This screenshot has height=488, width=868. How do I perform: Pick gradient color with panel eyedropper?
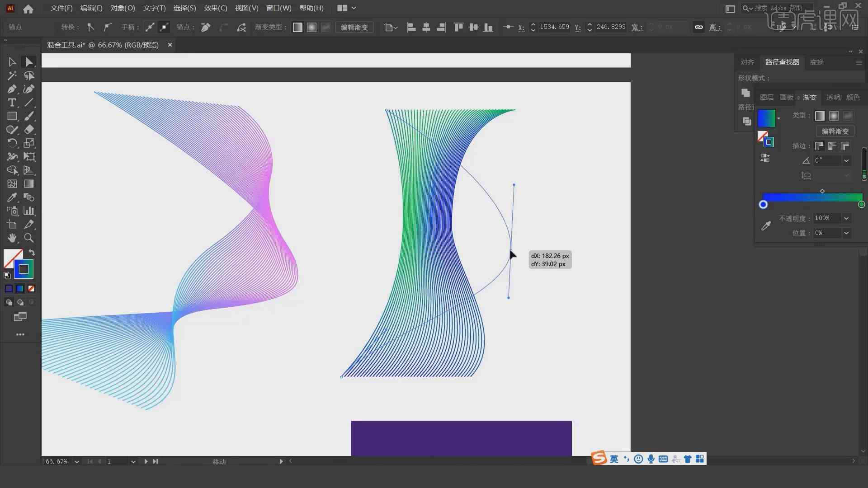pos(766,226)
